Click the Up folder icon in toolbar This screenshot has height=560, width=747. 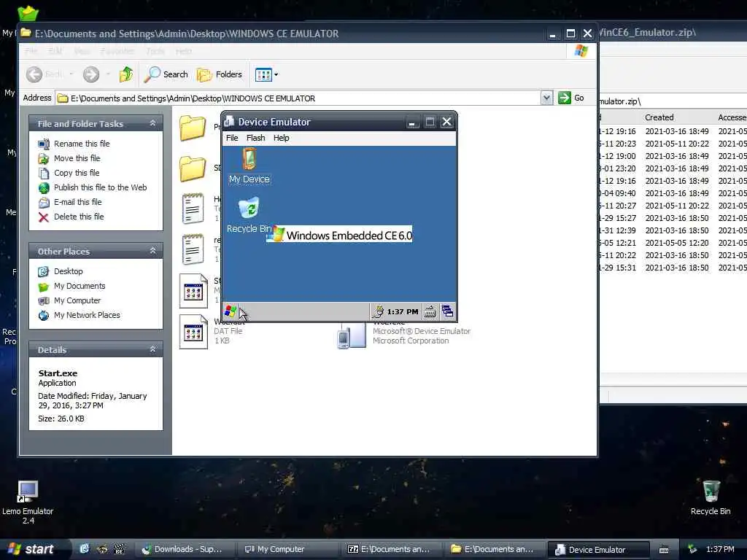tap(126, 74)
